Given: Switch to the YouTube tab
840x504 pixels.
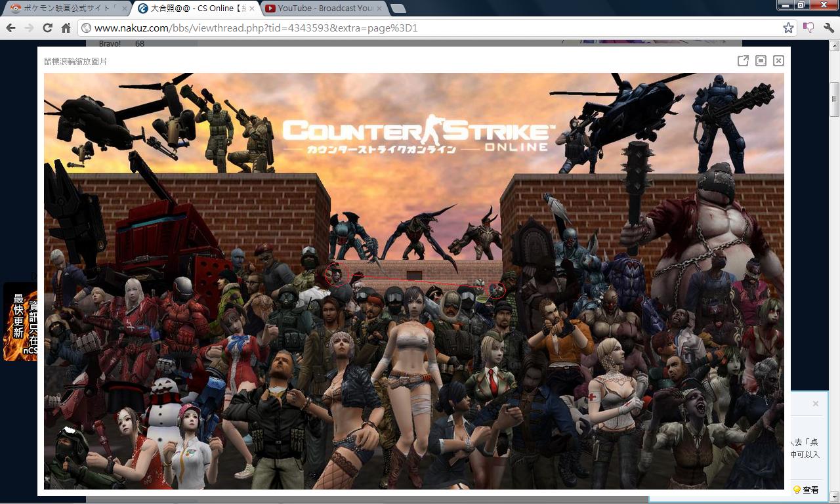Looking at the screenshot, I should pyautogui.click(x=324, y=9).
